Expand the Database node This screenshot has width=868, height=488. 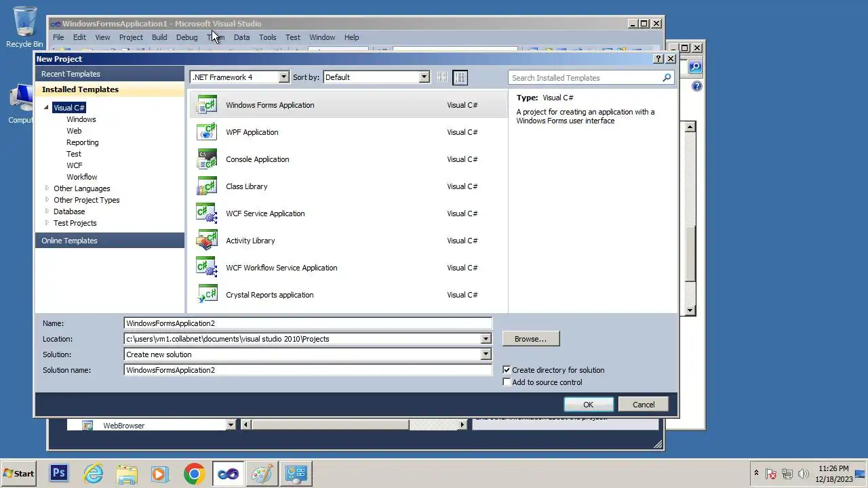coord(47,211)
